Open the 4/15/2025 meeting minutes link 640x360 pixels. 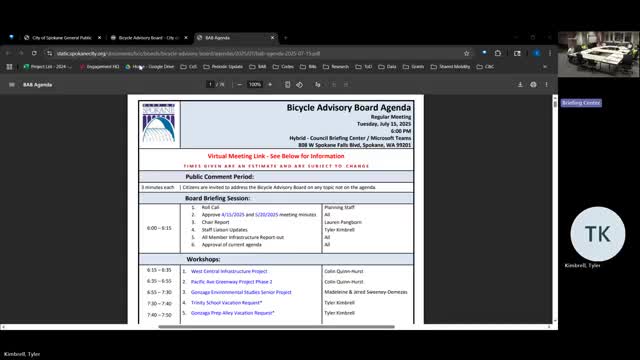point(233,215)
